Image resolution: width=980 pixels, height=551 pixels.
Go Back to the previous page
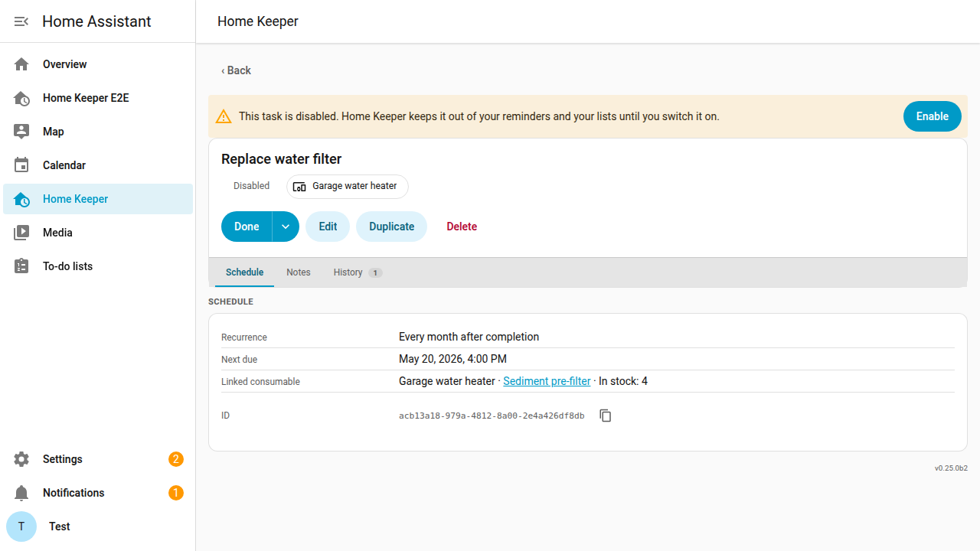[x=236, y=70]
